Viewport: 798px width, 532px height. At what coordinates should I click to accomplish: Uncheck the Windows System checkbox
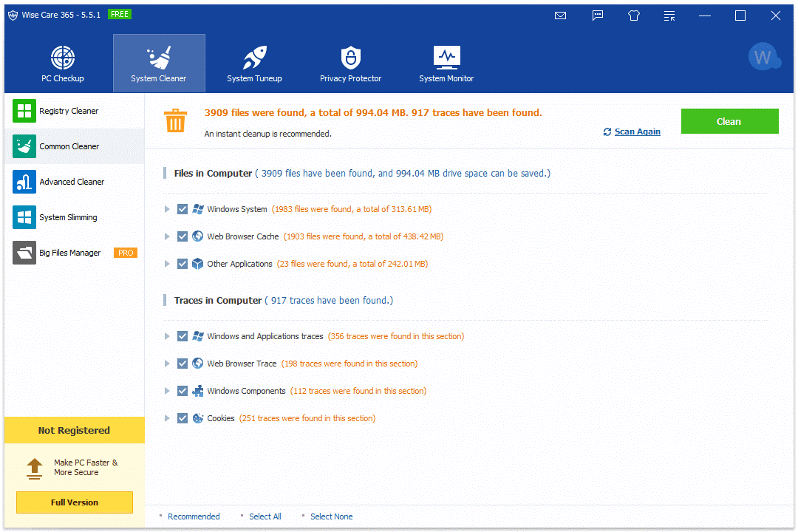(183, 209)
